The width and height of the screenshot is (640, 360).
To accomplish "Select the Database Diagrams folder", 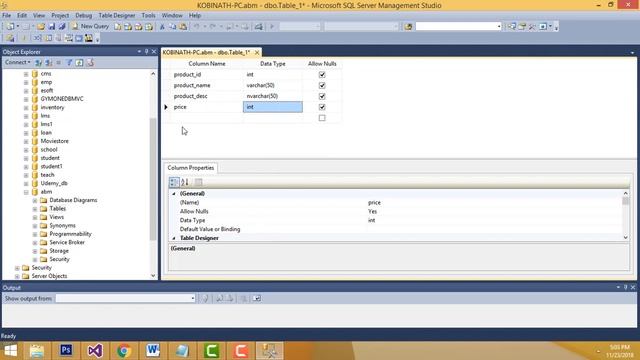I will click(x=73, y=200).
